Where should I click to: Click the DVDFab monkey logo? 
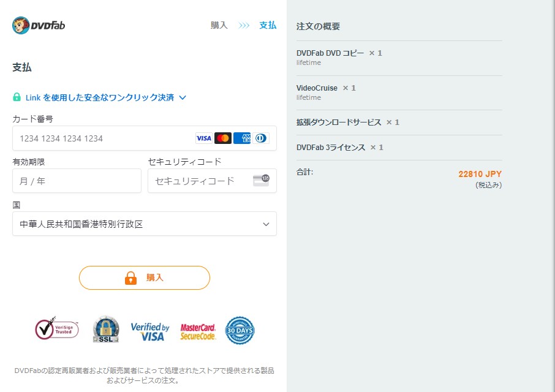[x=39, y=25]
